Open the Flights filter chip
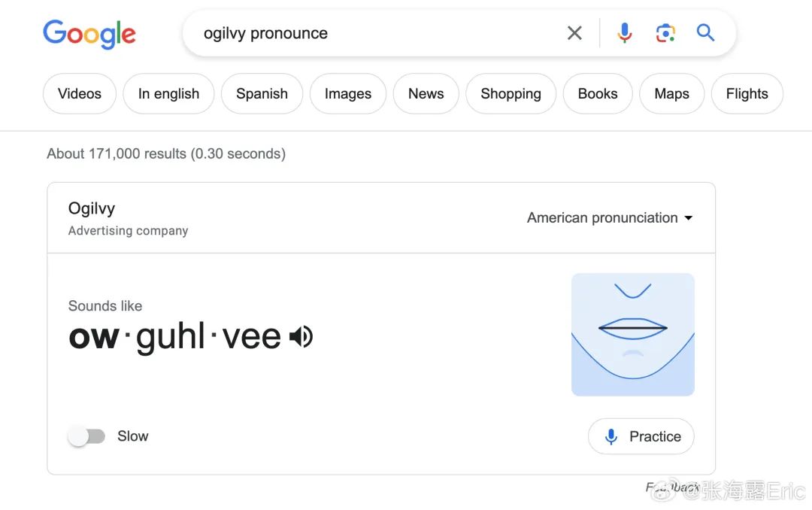 point(747,94)
